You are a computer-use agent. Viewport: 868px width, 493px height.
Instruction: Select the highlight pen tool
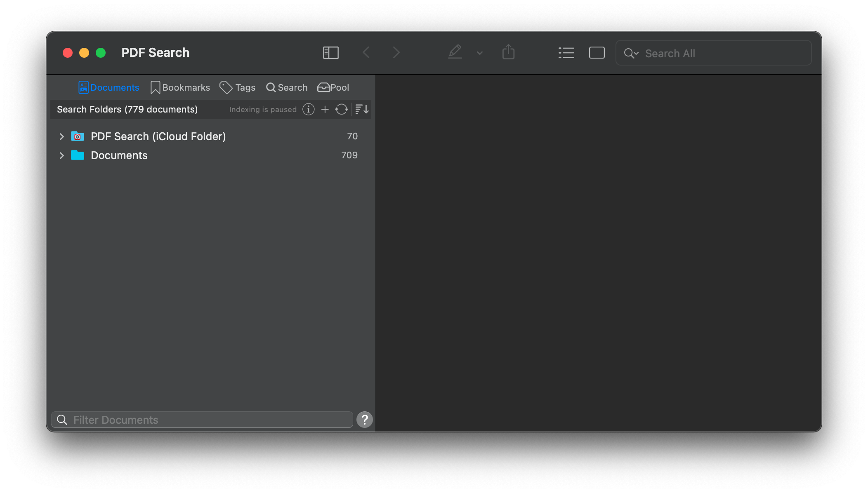click(x=455, y=52)
